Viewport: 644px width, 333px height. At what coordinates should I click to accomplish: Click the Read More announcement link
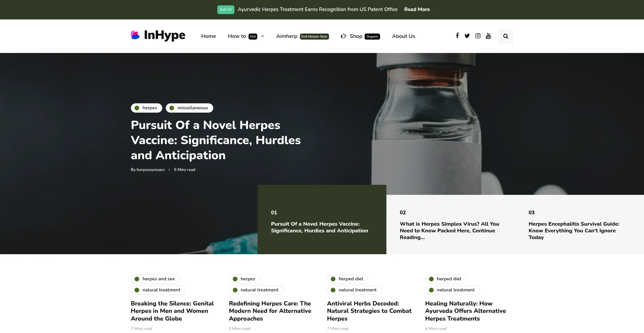417,9
